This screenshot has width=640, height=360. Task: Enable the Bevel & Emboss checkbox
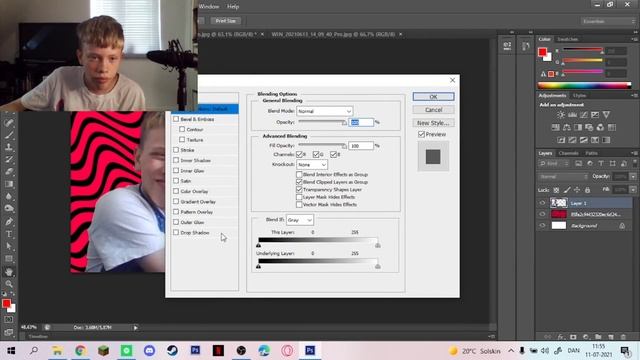coord(176,119)
